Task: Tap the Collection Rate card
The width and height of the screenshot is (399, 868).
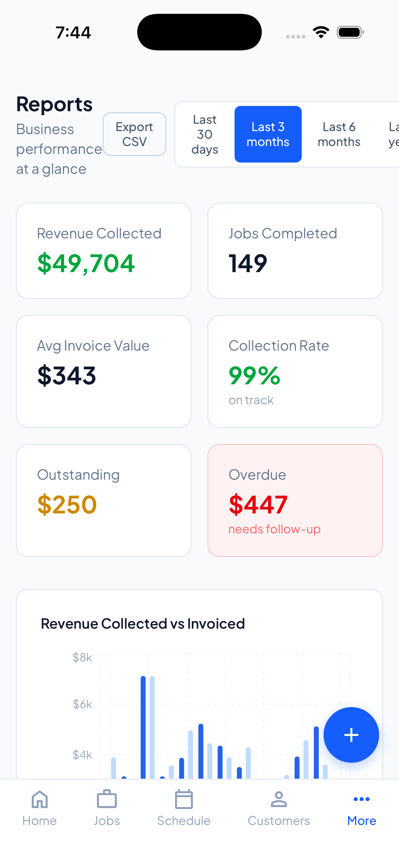Action: (x=295, y=371)
